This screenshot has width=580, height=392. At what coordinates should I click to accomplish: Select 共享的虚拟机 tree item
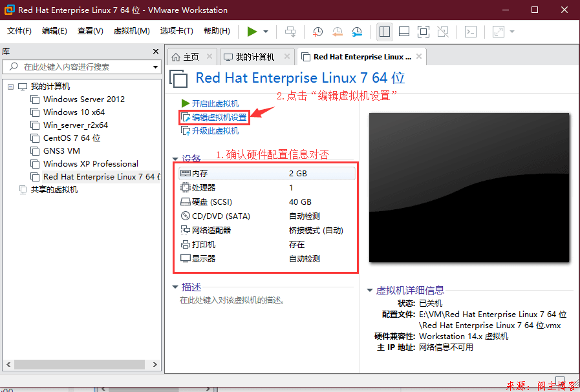54,190
